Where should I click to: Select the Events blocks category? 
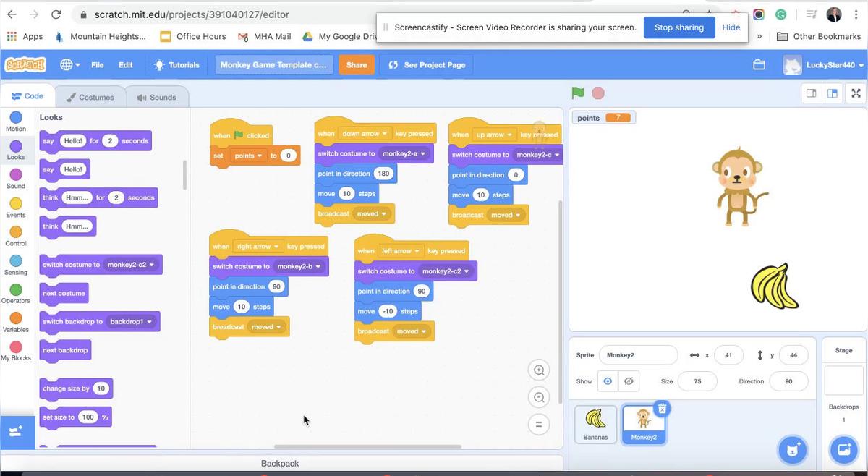click(16, 208)
